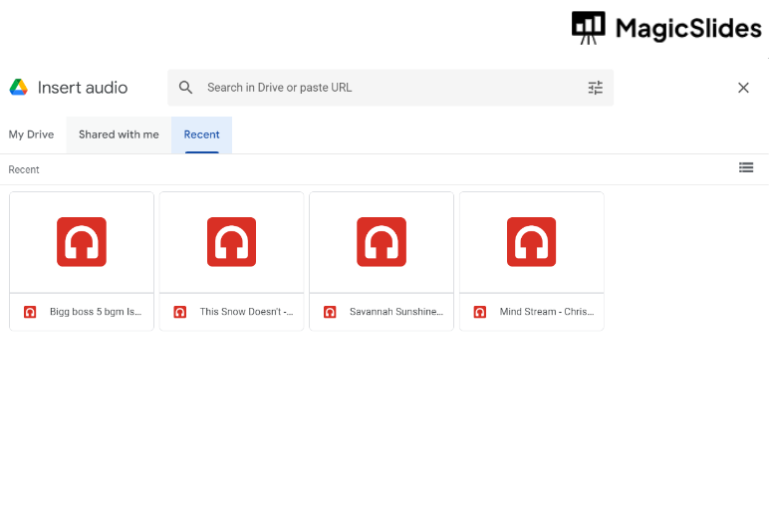Select the Bigg boss 5 bgm thumbnail
Screen dimensions: 771x532
(82, 242)
